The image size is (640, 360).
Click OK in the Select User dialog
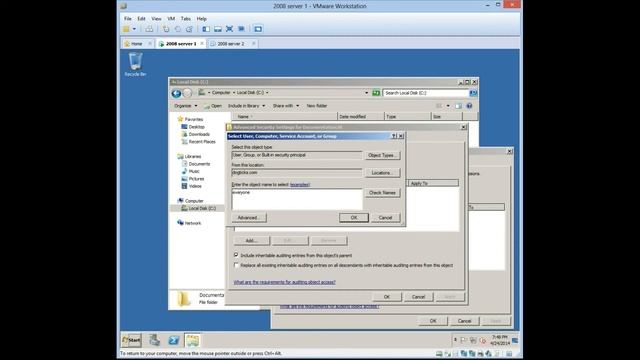[x=353, y=218]
